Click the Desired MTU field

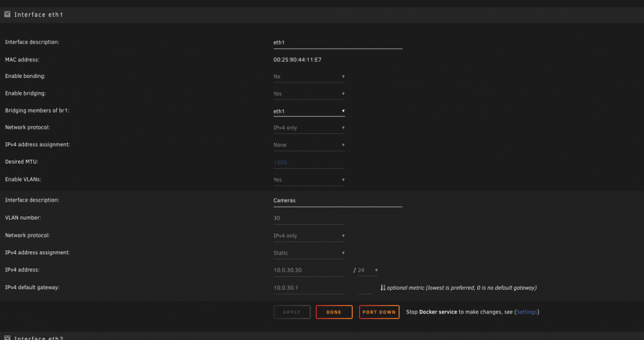(309, 163)
